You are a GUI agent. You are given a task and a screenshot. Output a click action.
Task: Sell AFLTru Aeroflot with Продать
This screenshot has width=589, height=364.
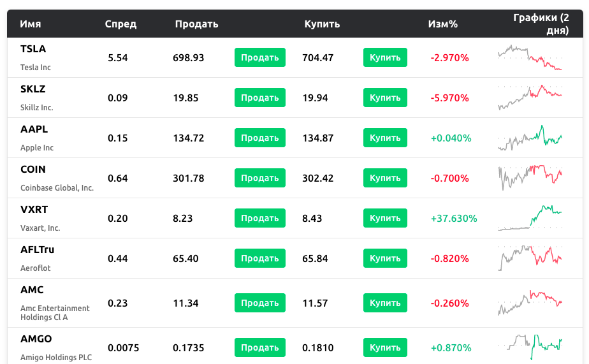coord(259,258)
